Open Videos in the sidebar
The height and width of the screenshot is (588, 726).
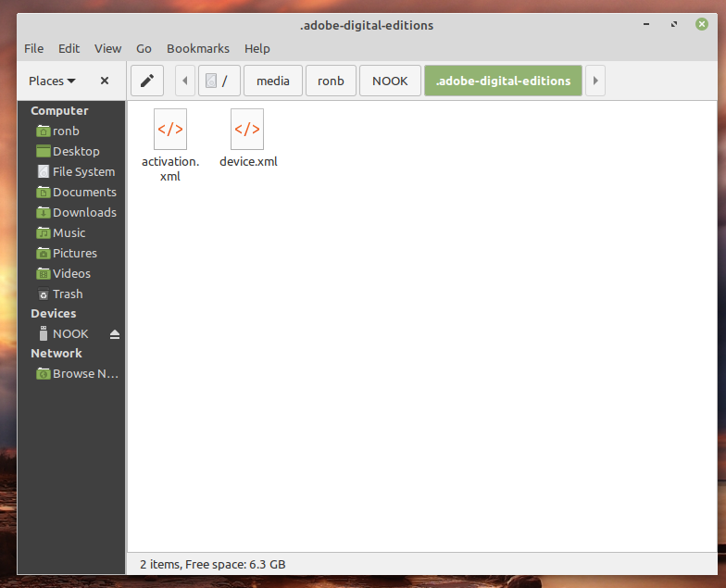(72, 274)
